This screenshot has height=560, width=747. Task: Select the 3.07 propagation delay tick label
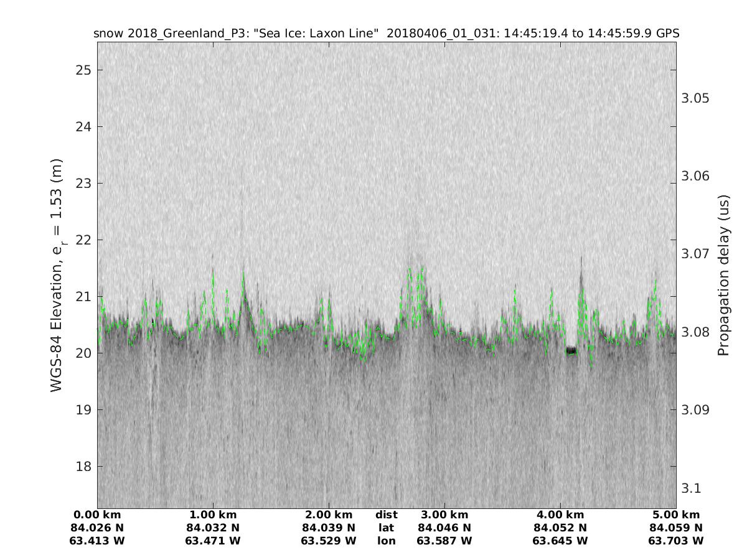click(695, 254)
